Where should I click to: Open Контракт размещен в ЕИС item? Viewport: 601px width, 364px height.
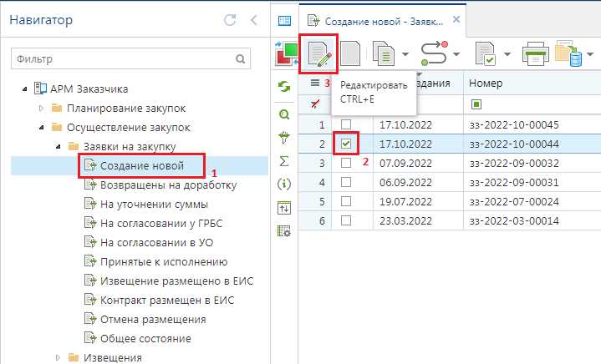click(166, 300)
